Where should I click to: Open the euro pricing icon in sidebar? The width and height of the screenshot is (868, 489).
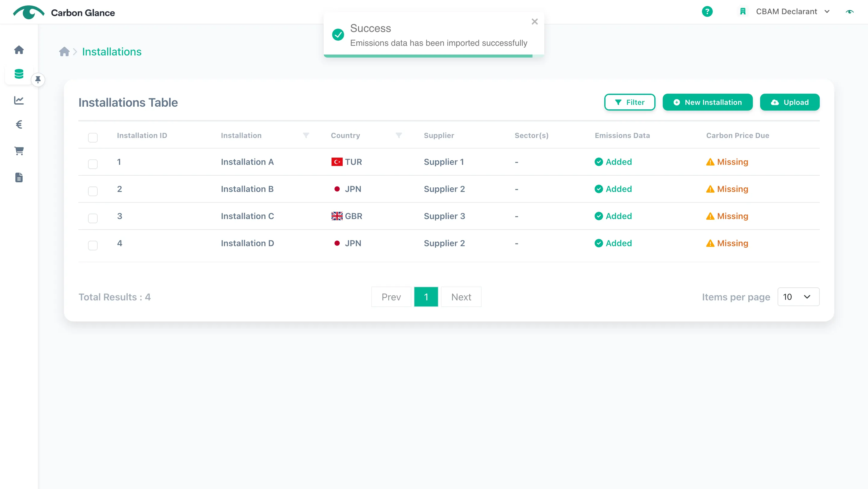[19, 125]
